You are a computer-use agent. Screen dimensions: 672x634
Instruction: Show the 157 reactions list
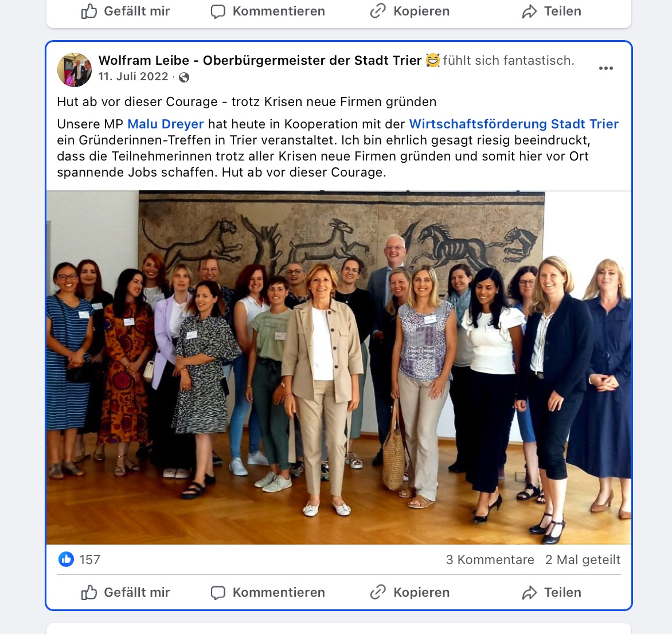click(89, 559)
